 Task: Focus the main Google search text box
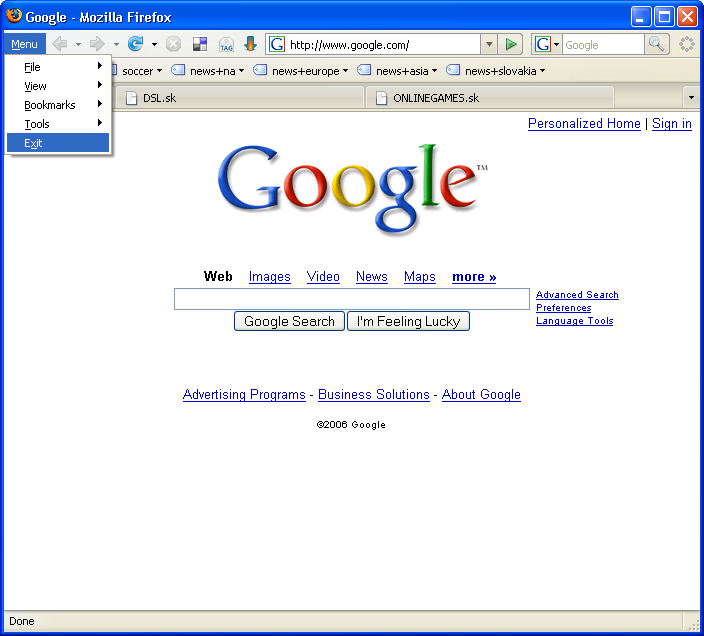point(352,299)
